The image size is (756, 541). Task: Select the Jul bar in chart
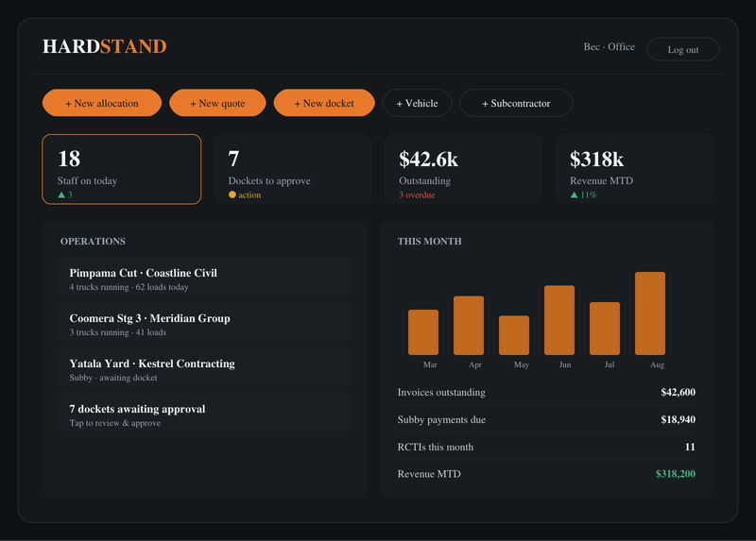pyautogui.click(x=605, y=328)
